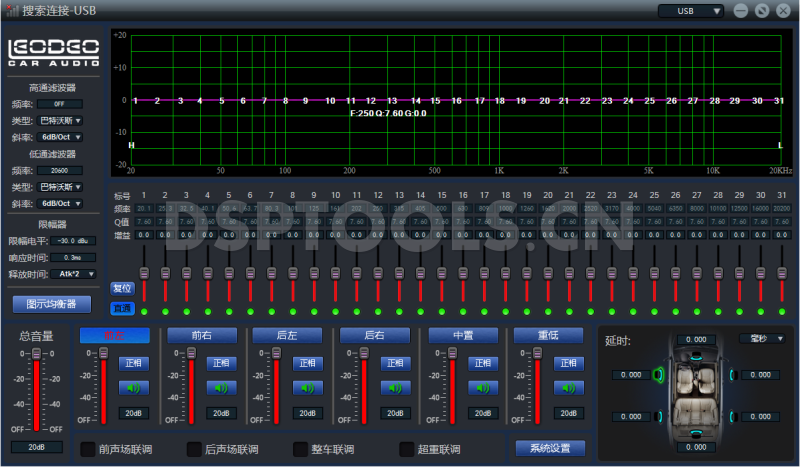Image resolution: width=800 pixels, height=467 pixels.
Task: Open low-pass filter 斜率 dropdown
Action: click(x=60, y=204)
